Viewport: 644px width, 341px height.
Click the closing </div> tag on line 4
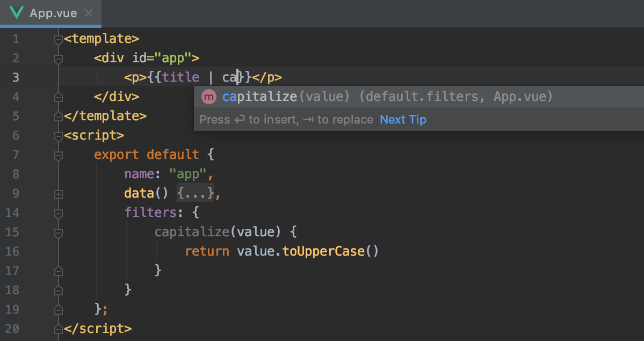coord(117,97)
